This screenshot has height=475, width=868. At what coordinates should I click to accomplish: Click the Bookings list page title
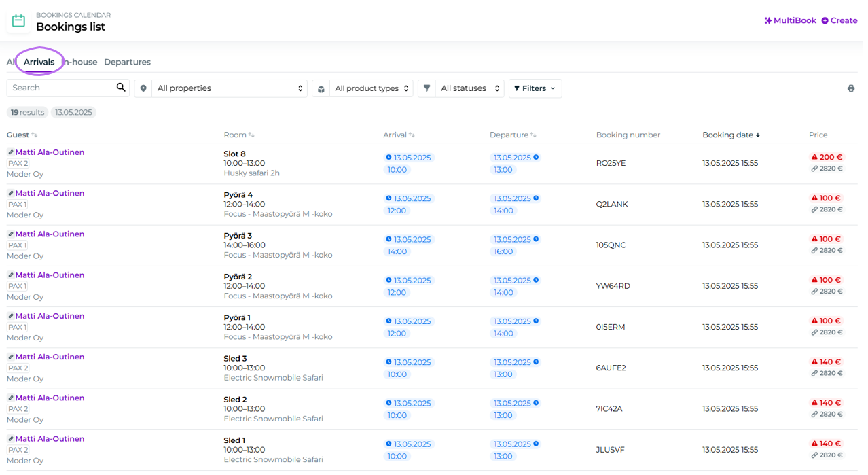(71, 27)
